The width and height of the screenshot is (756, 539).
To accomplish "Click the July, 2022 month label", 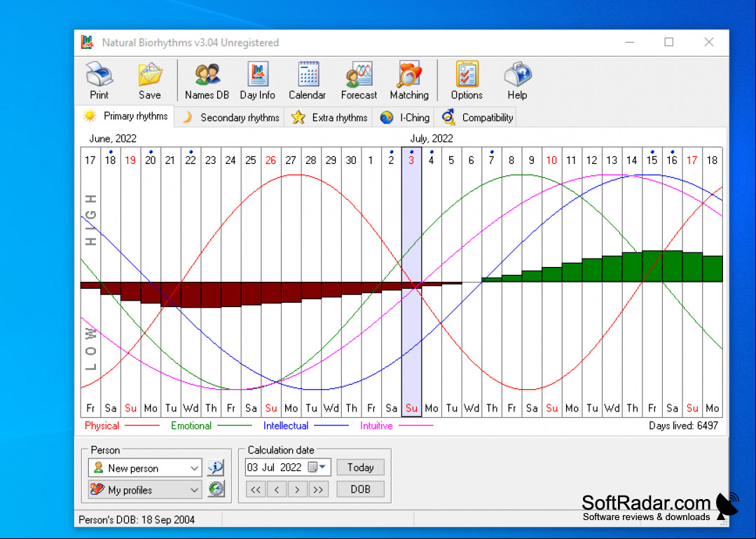I will [x=432, y=139].
